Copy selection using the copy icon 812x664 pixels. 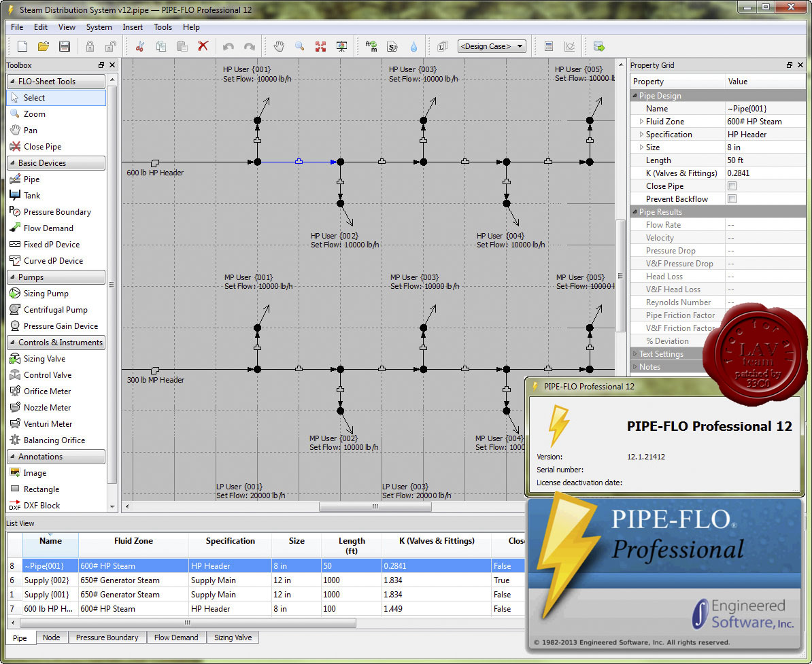click(x=161, y=47)
